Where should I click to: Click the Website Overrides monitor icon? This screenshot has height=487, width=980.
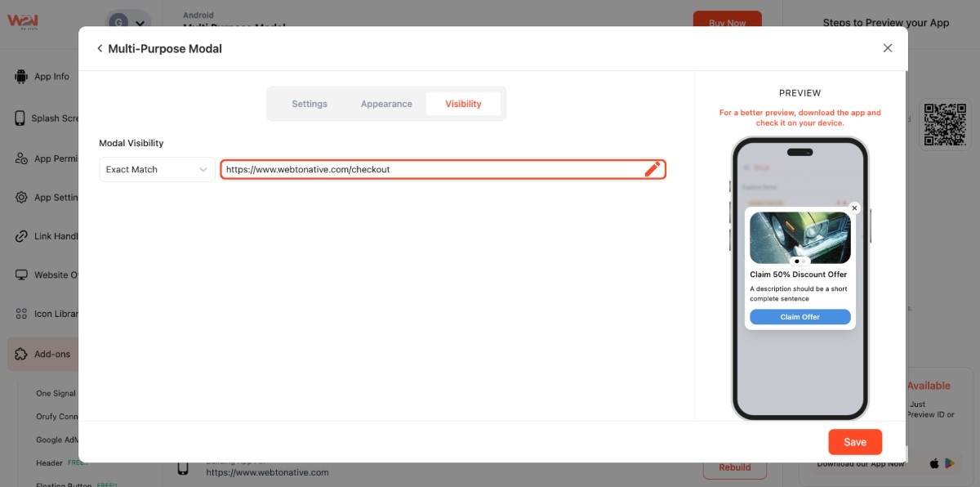[x=20, y=275]
